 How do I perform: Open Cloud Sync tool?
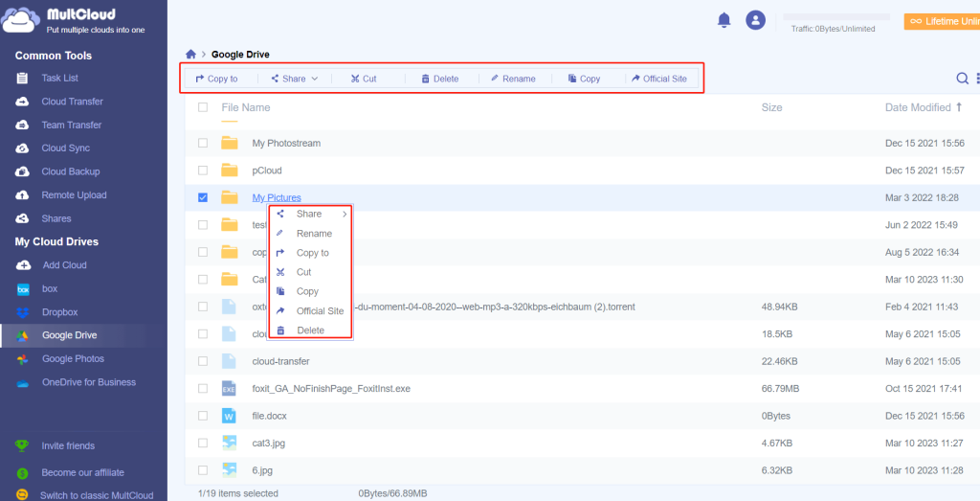66,148
